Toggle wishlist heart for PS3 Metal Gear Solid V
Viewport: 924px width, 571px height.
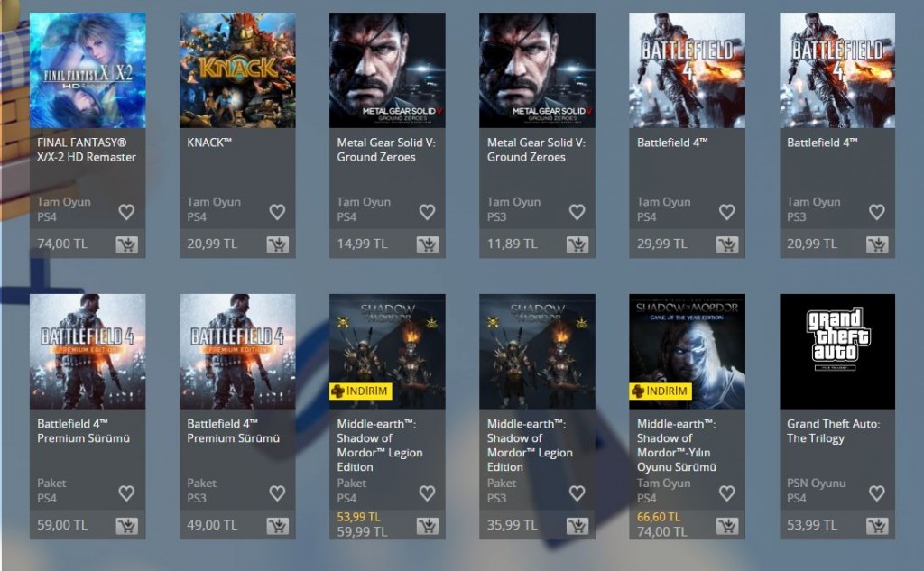point(577,212)
